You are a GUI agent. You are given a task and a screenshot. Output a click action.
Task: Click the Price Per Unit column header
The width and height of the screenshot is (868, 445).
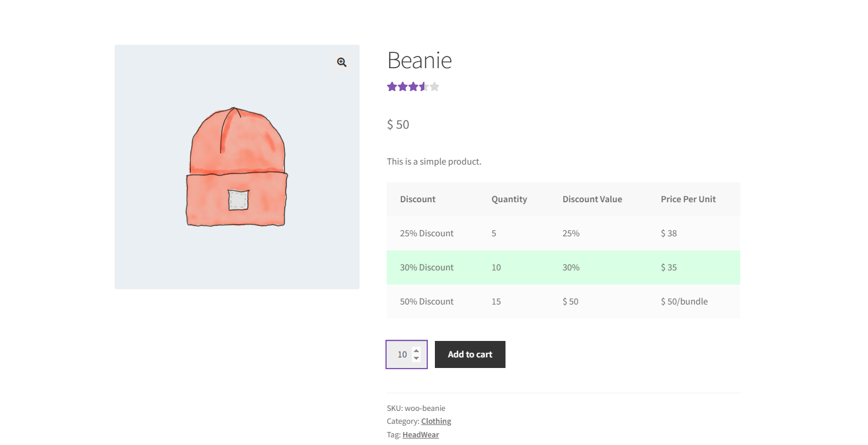point(688,199)
